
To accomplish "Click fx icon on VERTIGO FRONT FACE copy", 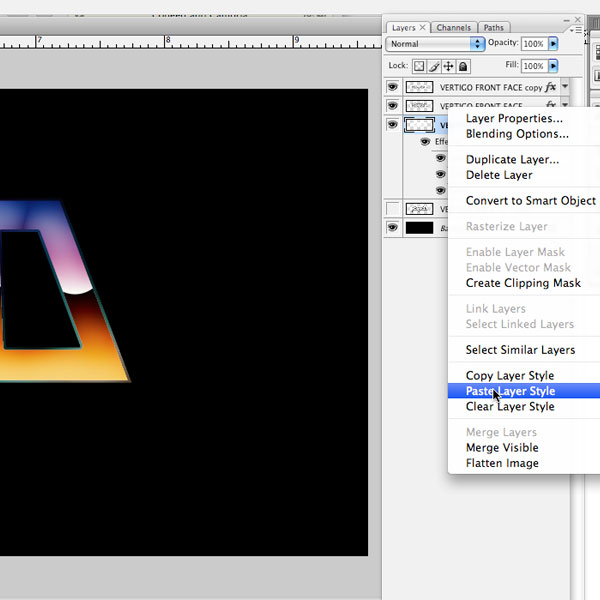I will tap(551, 88).
